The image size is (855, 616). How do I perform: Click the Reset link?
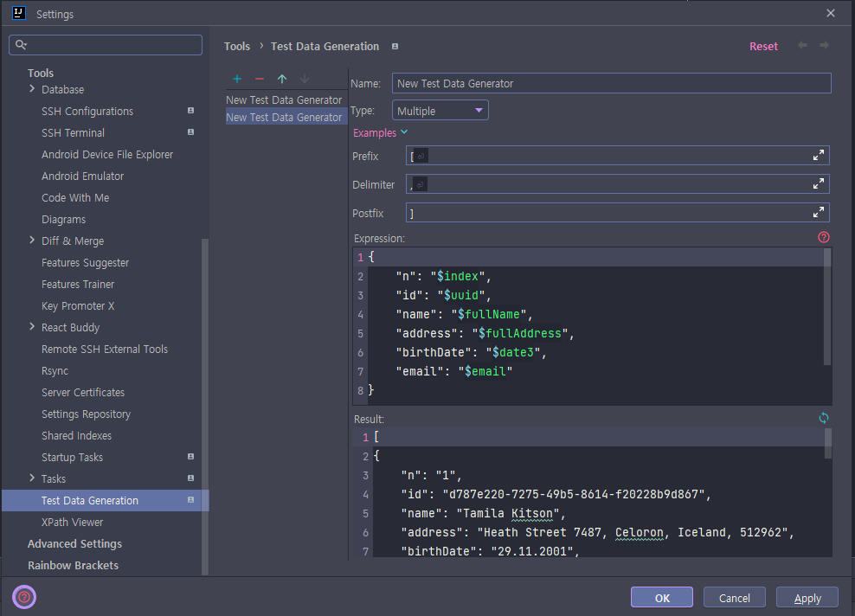(763, 47)
